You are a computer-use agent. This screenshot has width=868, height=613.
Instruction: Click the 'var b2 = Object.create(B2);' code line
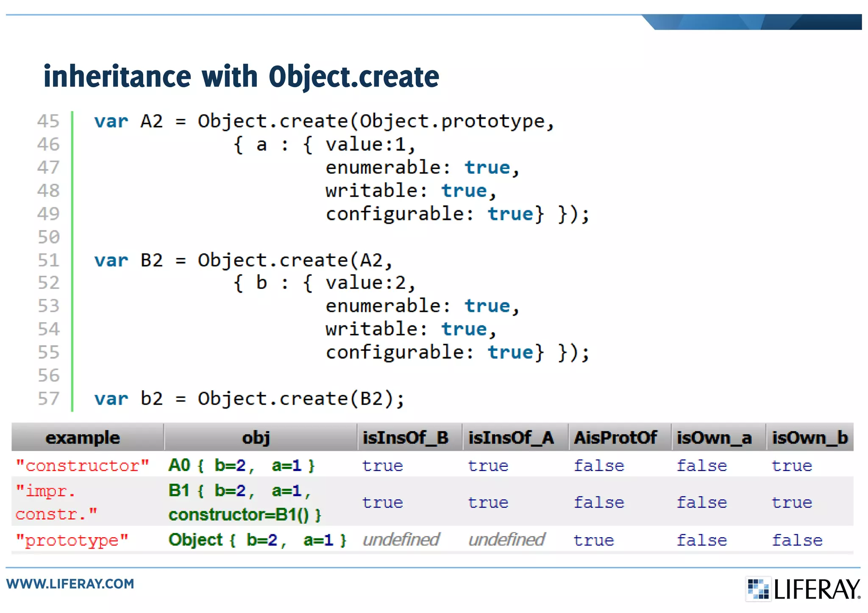pos(249,399)
